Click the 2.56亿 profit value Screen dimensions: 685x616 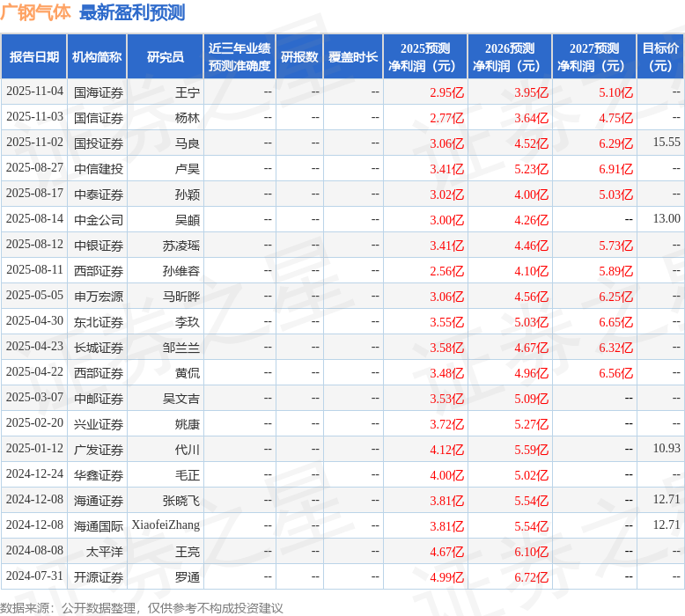coord(447,271)
